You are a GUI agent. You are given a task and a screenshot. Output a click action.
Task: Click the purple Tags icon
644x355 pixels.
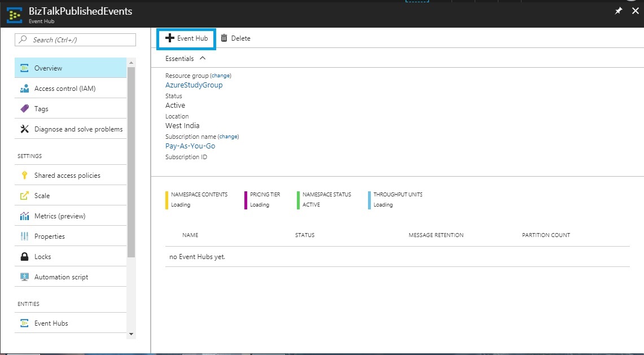(25, 108)
